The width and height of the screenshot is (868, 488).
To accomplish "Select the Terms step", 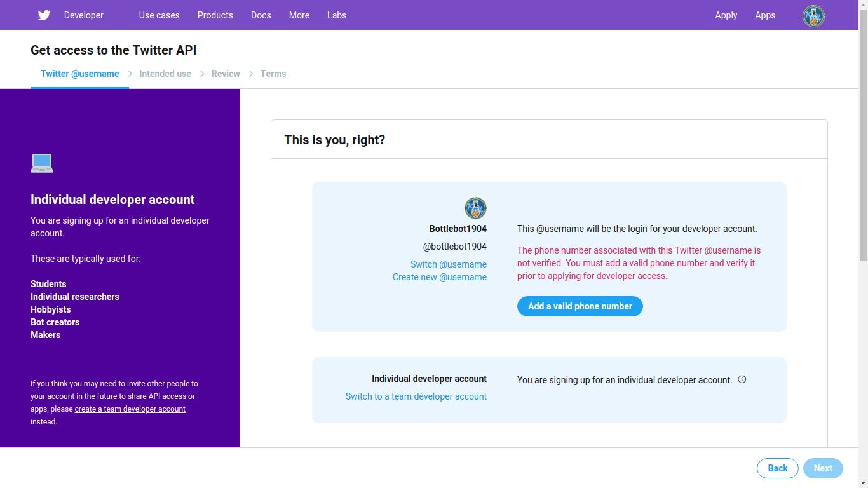I will pos(273,74).
